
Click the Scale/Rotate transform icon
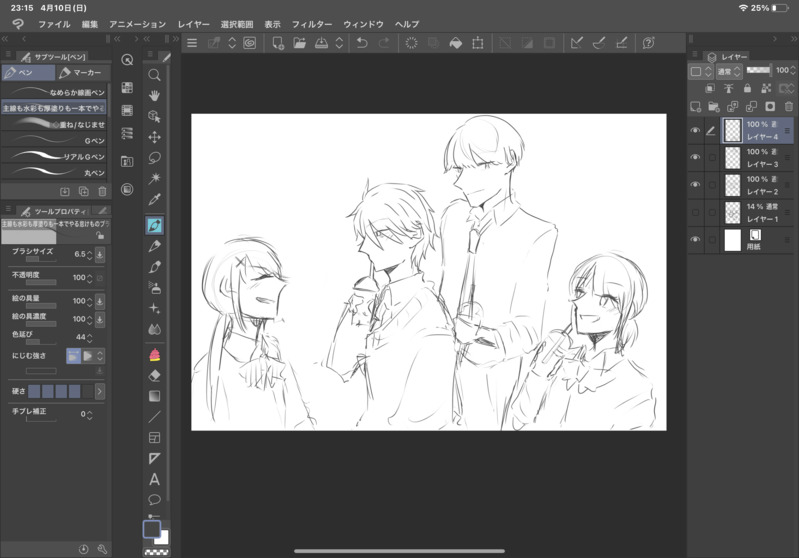tap(477, 43)
